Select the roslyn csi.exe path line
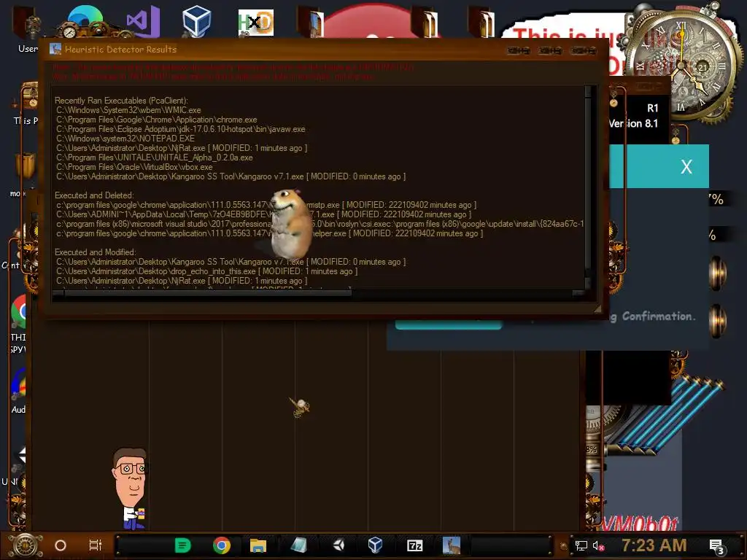The width and height of the screenshot is (747, 560). click(x=320, y=224)
